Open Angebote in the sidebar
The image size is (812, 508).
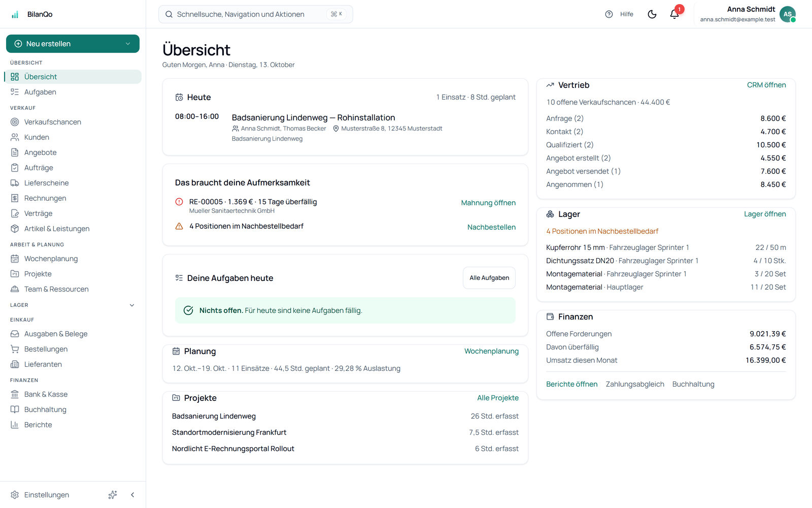click(73, 152)
